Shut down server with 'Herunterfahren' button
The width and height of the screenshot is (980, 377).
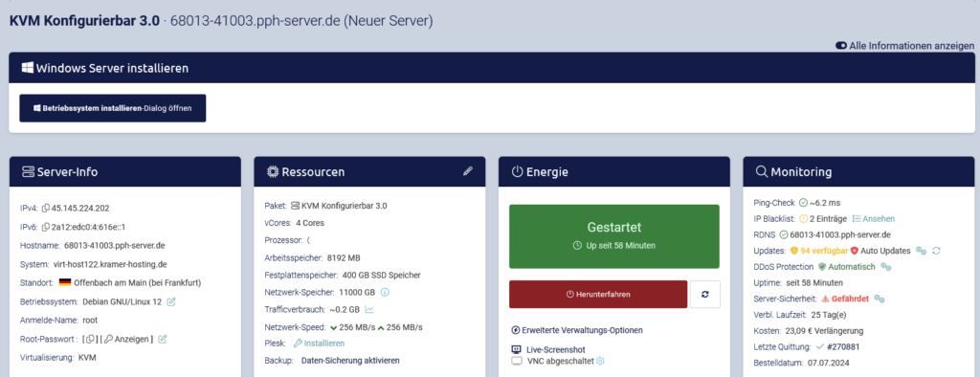click(597, 294)
